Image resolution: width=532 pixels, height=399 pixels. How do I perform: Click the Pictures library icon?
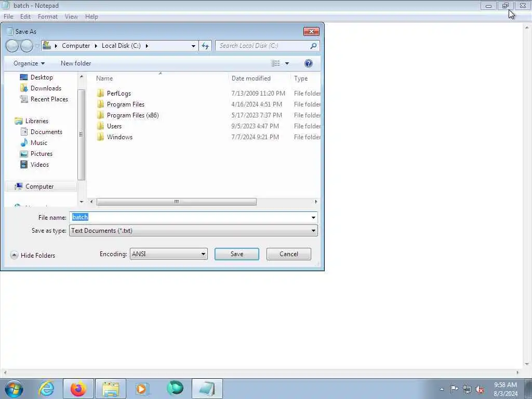tap(24, 154)
